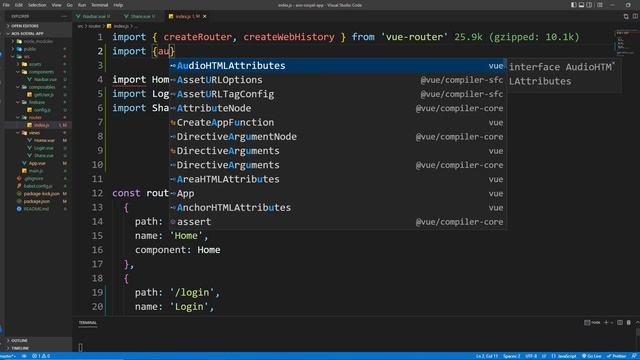Screen dimensions: 640x360
Task: Choose assert suggestion from compiler-core
Action: 338,222
